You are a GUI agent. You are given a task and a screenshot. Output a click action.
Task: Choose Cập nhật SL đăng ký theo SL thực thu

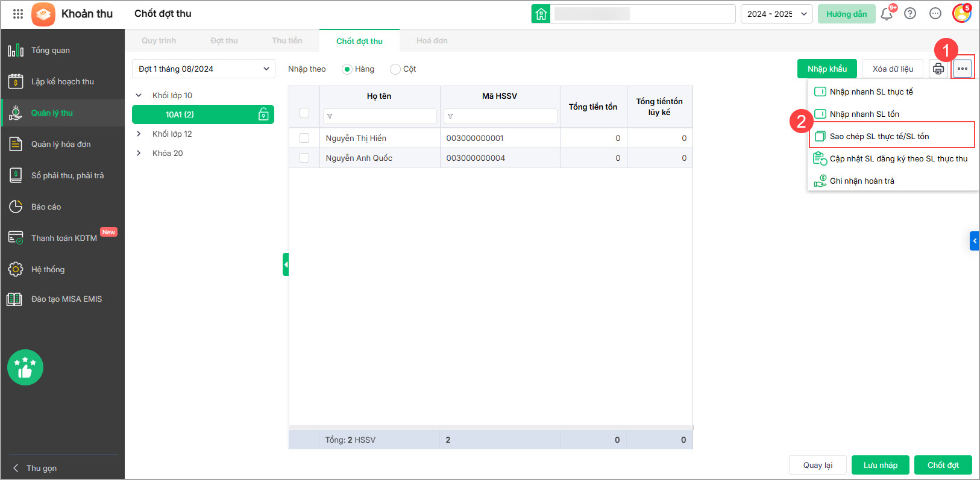[x=892, y=158]
